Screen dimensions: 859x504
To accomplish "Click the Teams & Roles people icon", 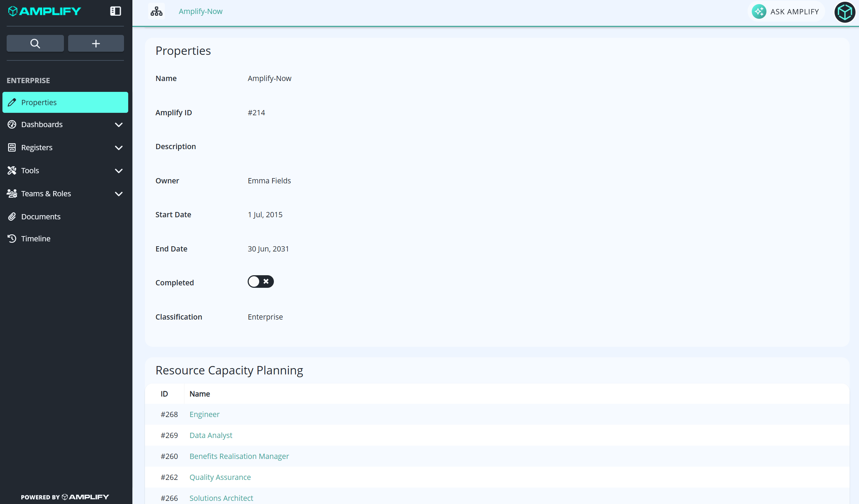I will pyautogui.click(x=12, y=193).
